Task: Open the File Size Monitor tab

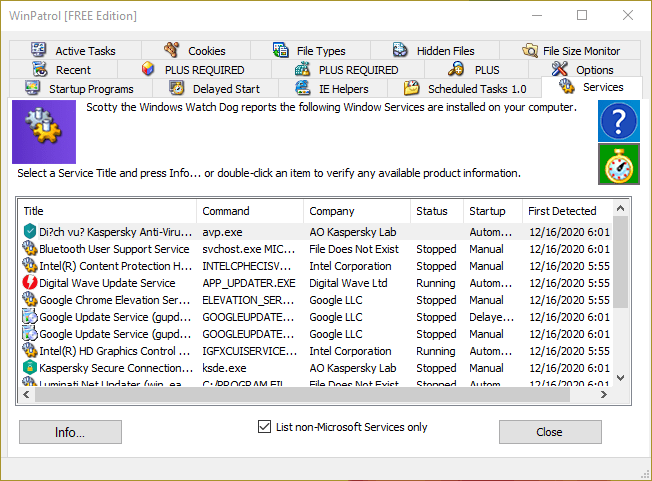Action: pos(570,50)
